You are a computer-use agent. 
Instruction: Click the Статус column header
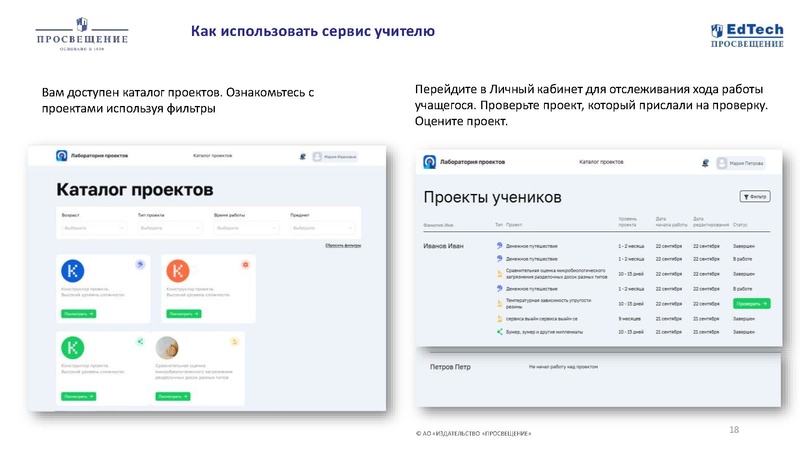[x=740, y=225]
